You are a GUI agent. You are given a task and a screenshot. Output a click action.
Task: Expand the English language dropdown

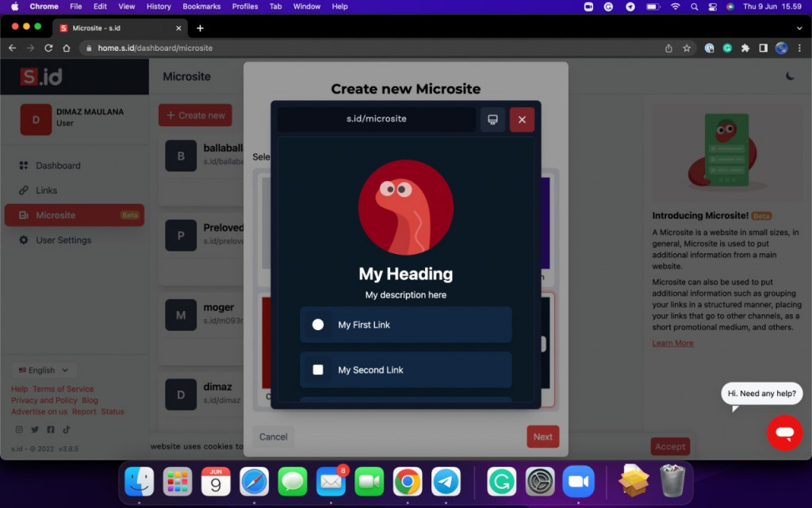tap(44, 370)
